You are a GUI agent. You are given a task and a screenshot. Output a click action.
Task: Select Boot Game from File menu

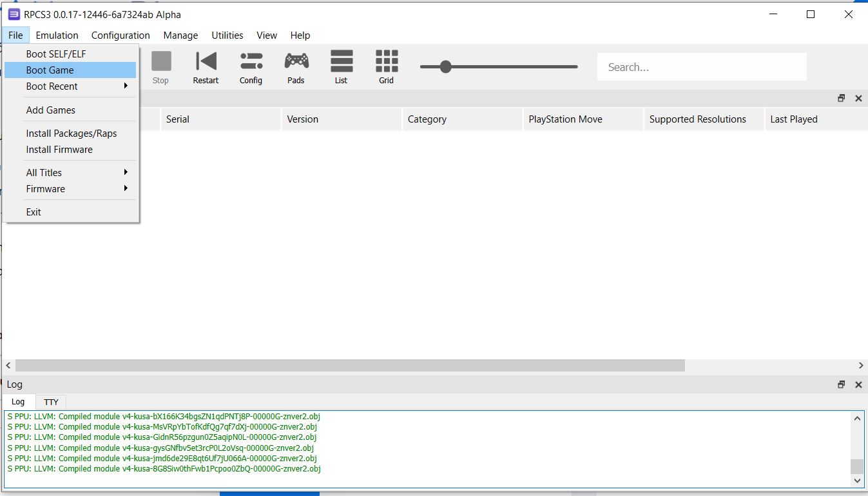[50, 70]
